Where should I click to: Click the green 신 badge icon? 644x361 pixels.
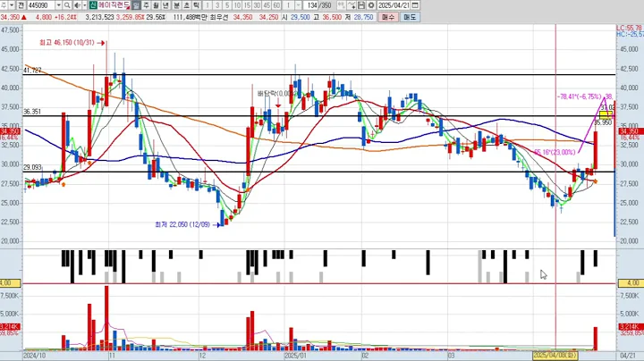93,5
